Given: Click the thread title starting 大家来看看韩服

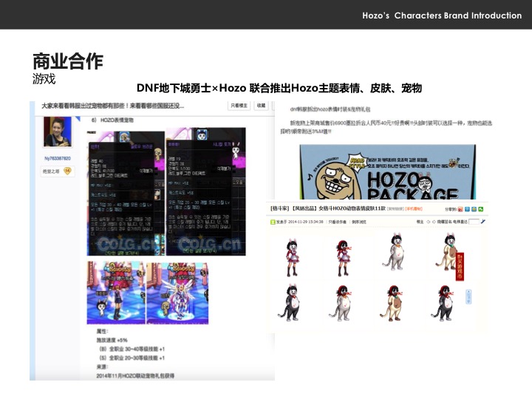Looking at the screenshot, I should (x=112, y=106).
